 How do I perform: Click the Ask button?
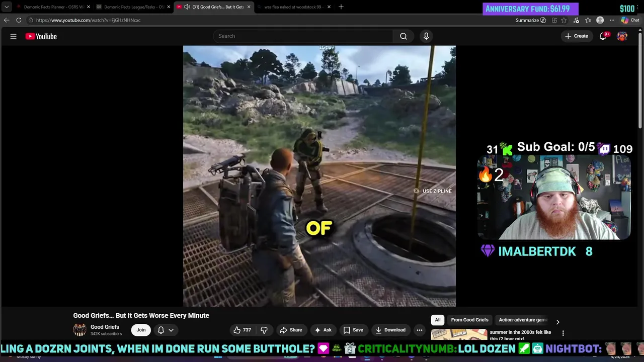pos(323,330)
